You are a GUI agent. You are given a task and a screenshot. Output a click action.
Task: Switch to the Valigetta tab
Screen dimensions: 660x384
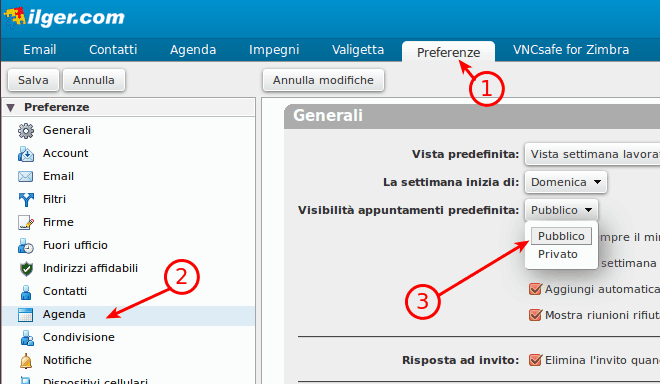click(358, 50)
